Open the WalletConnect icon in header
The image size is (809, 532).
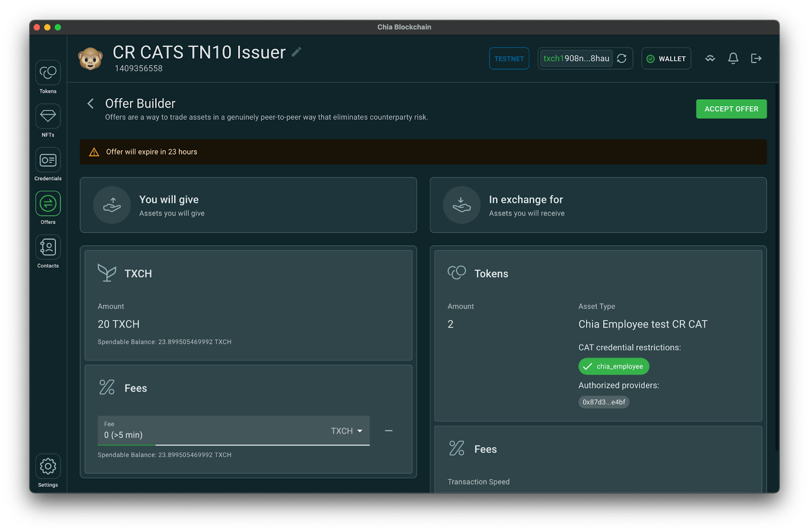point(710,59)
